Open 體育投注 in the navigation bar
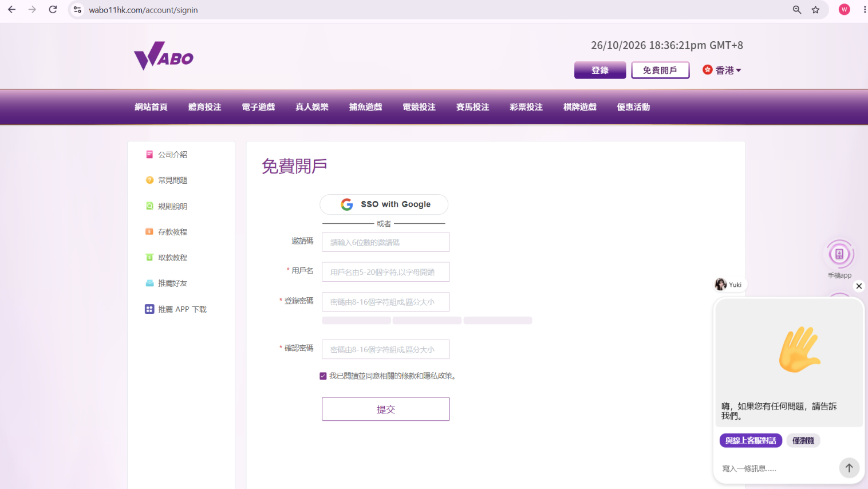This screenshot has height=489, width=868. tap(205, 107)
